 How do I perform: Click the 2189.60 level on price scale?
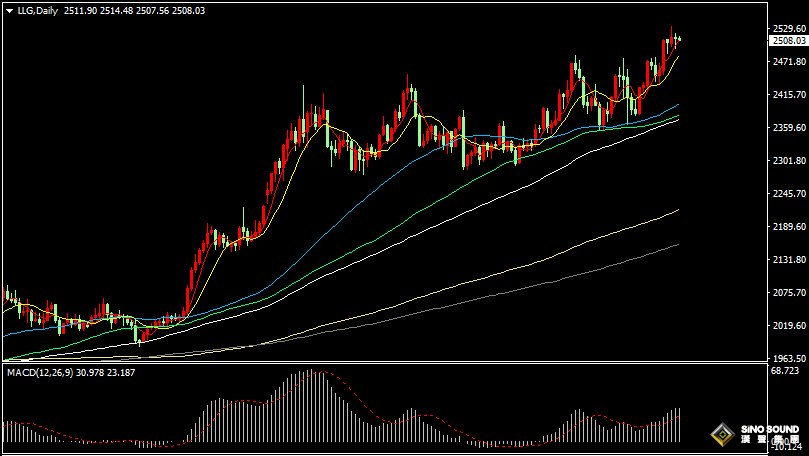788,227
